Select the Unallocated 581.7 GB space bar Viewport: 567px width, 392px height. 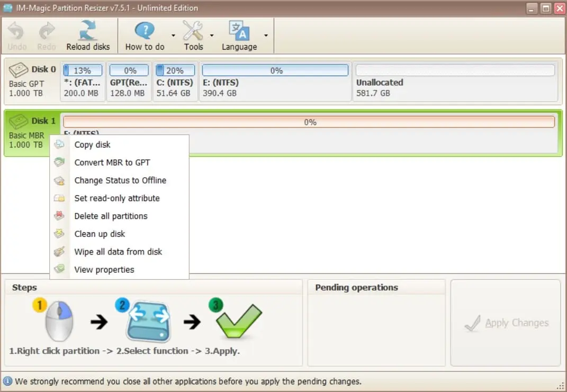455,70
